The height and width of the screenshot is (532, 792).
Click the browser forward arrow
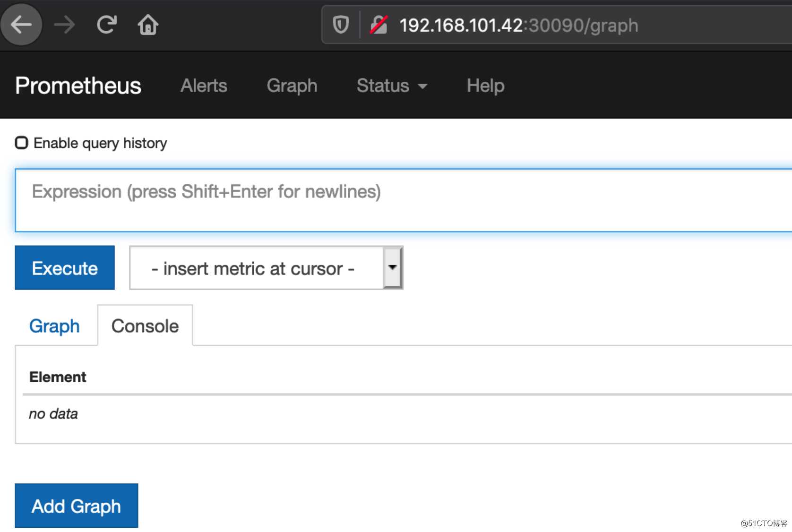point(64,25)
